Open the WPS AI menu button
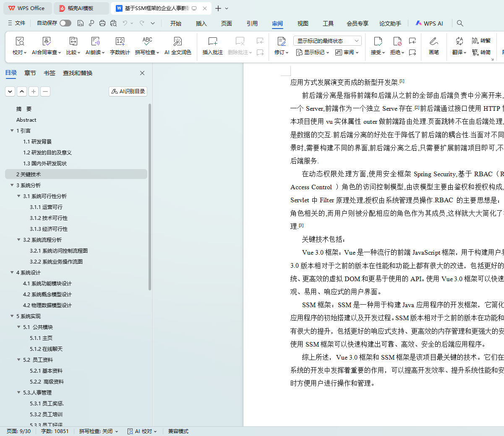Image resolution: width=504 pixels, height=436 pixels. [x=429, y=23]
